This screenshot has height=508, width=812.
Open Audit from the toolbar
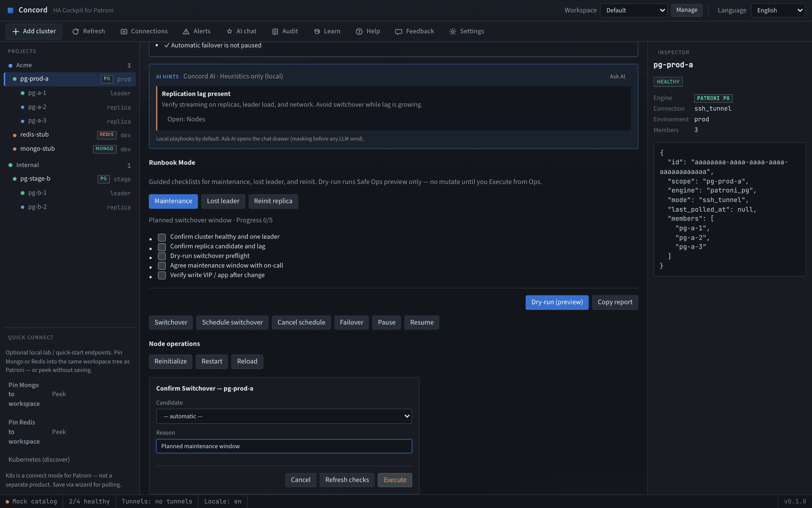[285, 31]
